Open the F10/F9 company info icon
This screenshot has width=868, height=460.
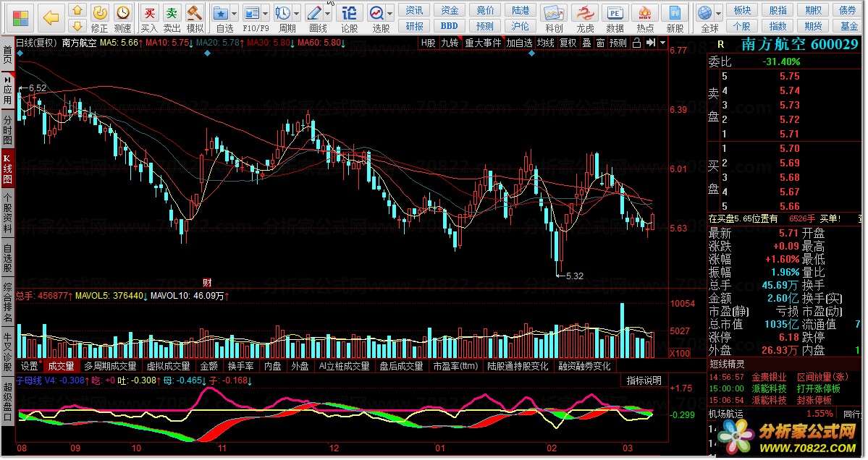pos(253,18)
